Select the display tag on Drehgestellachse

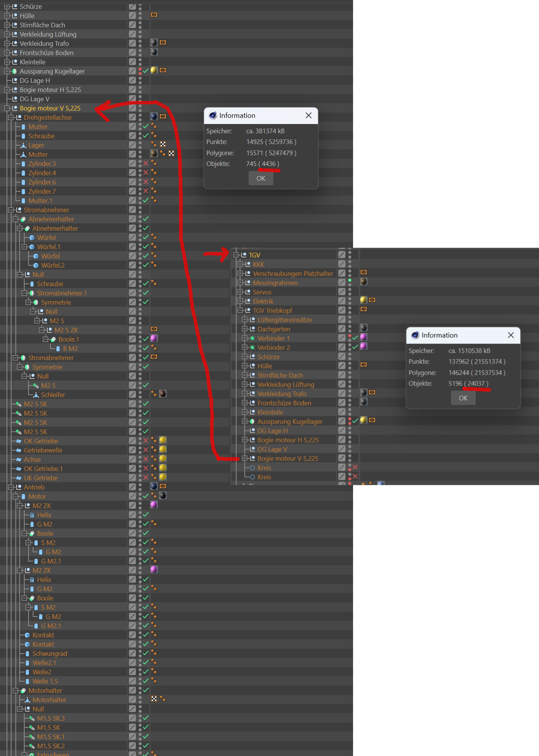pos(163,116)
